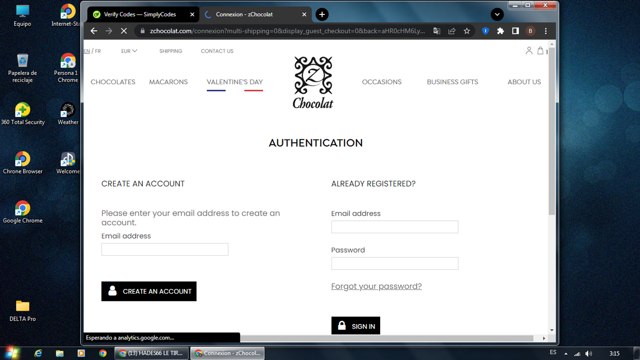Click the browser forward arrow
The image size is (640, 360).
(x=109, y=31)
